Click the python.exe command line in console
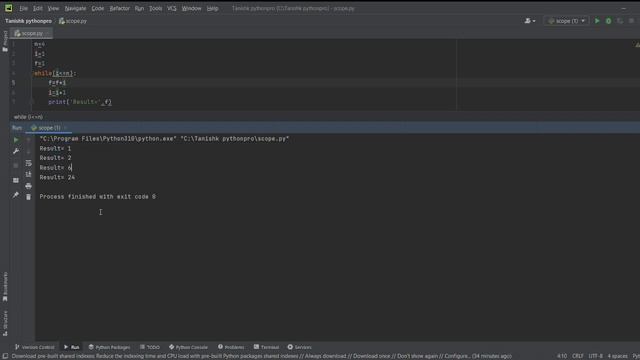The width and height of the screenshot is (640, 360). tap(164, 139)
